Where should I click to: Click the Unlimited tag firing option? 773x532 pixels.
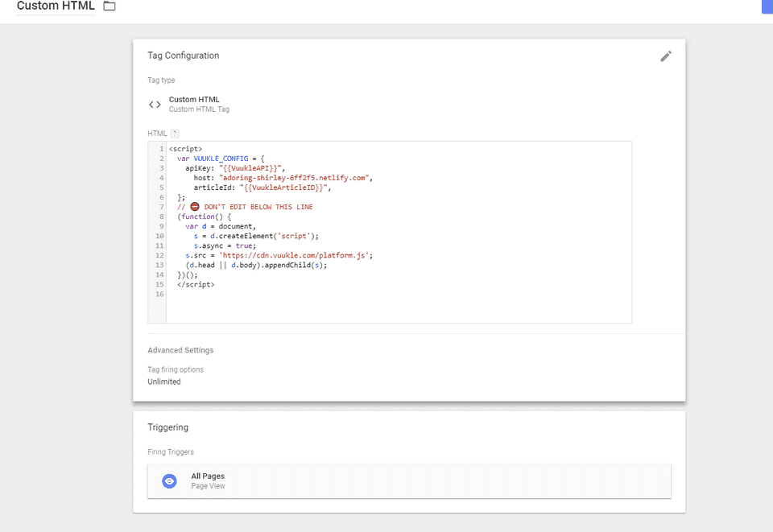(163, 381)
